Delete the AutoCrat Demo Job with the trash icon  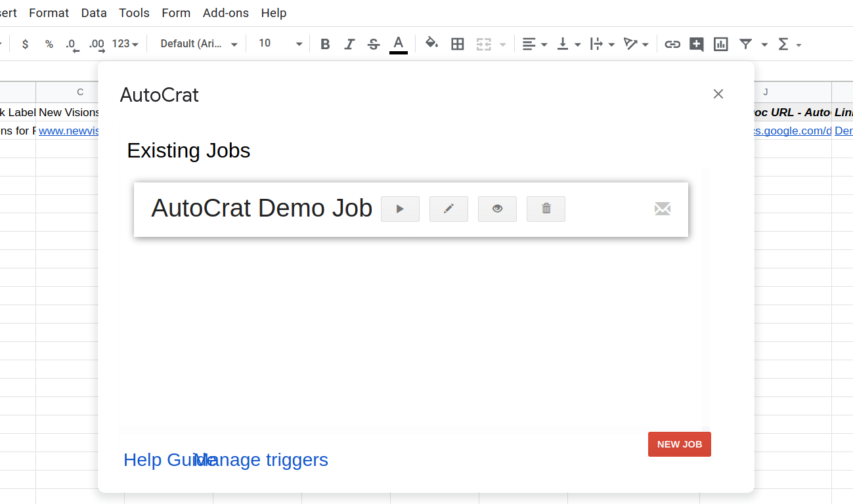[546, 209]
